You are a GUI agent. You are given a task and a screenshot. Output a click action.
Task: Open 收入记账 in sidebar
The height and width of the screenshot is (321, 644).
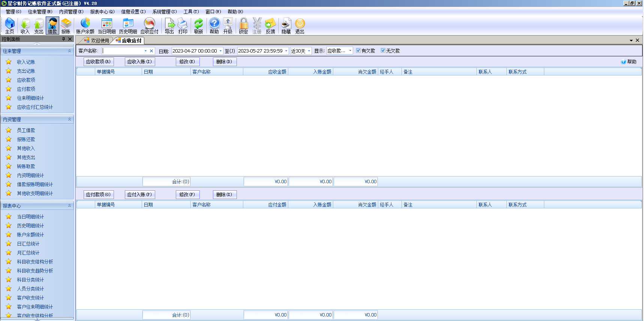26,62
